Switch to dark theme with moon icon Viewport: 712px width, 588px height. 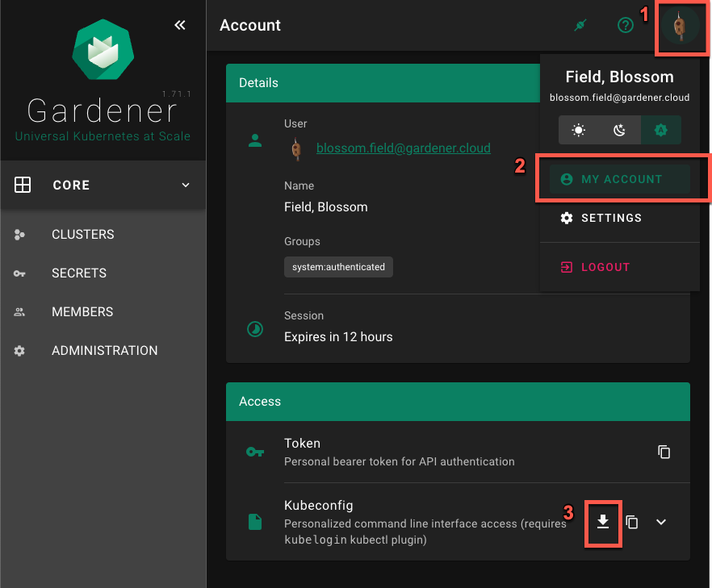point(619,130)
